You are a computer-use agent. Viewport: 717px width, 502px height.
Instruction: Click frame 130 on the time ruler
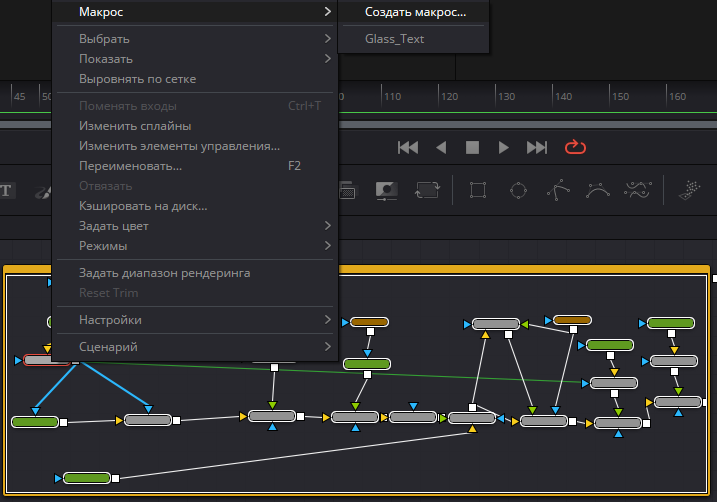point(507,96)
